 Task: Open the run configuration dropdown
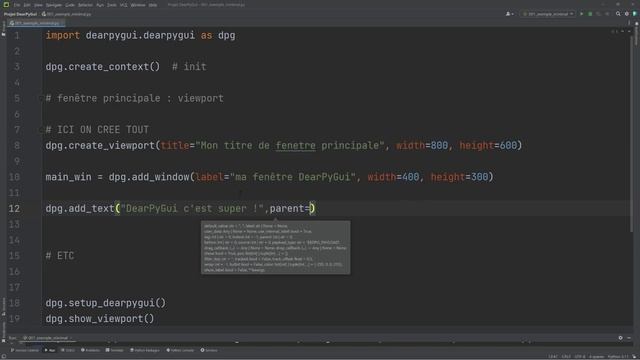pyautogui.click(x=548, y=14)
